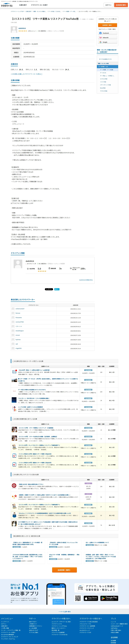
Task: Open the daiki0618の詳細を見る link
Action: pos(86,280)
